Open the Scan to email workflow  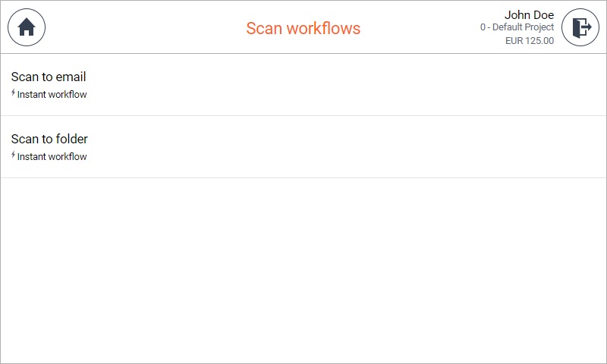coord(303,85)
